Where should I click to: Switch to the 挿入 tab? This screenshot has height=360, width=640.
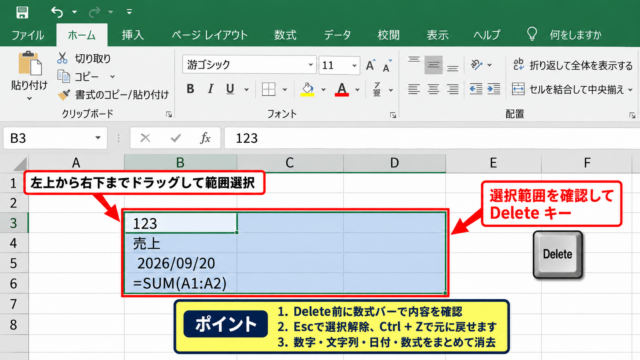click(133, 35)
